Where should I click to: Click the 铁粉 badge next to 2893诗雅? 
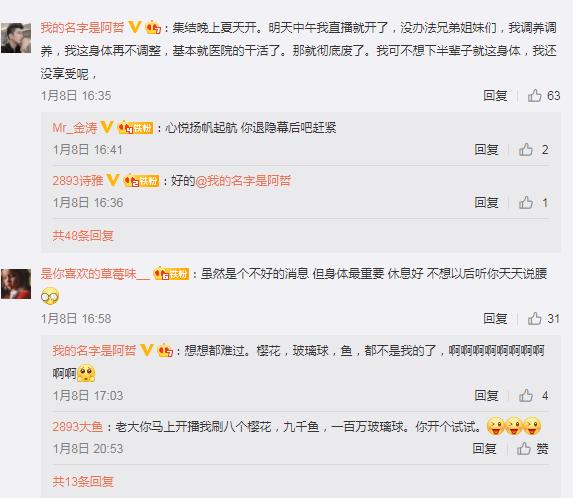[142, 180]
